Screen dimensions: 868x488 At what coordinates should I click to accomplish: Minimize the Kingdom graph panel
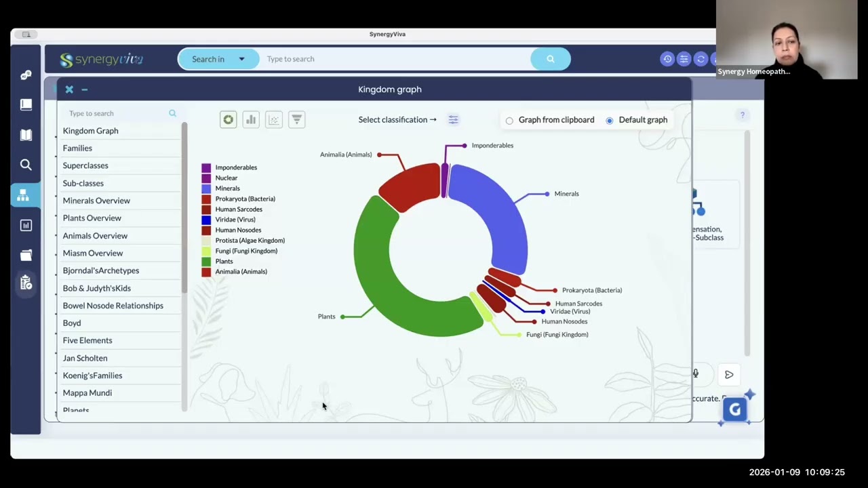point(84,89)
